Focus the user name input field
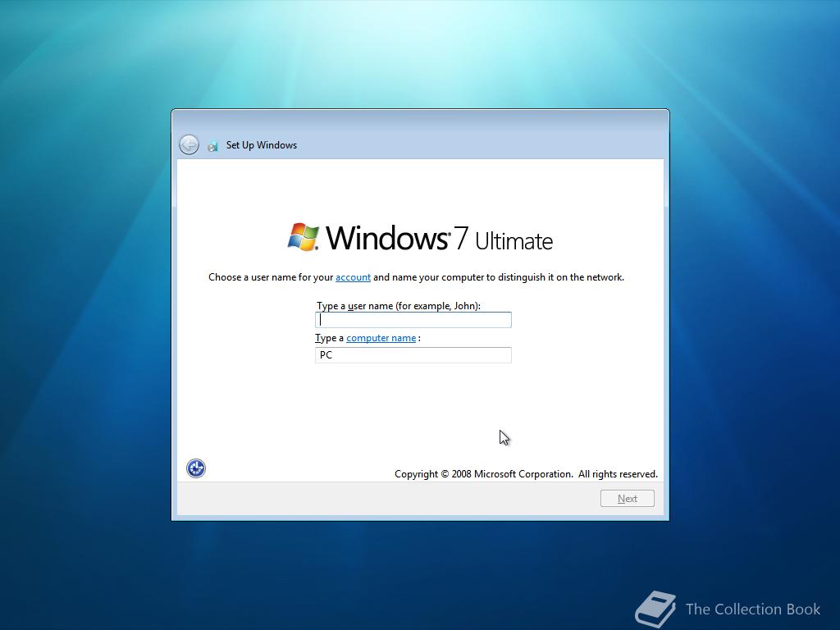Image resolution: width=840 pixels, height=630 pixels. click(413, 320)
